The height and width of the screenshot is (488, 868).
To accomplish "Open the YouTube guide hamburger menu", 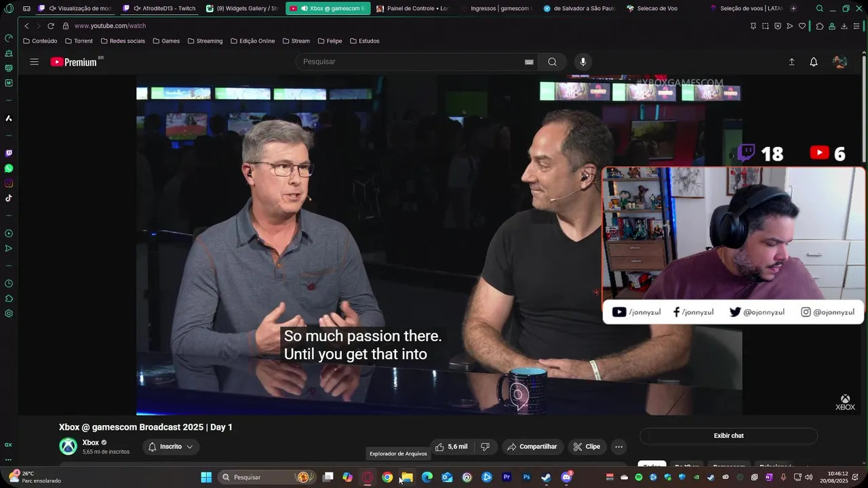I will 34,62.
